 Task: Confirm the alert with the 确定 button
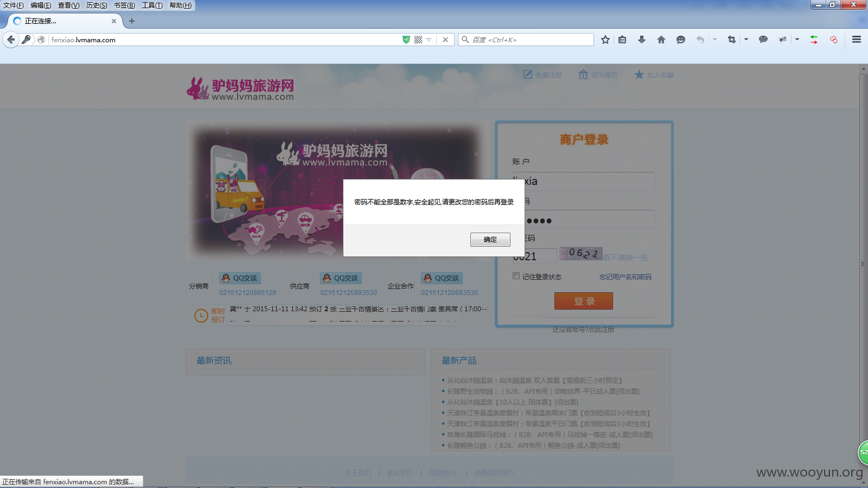[x=490, y=239]
